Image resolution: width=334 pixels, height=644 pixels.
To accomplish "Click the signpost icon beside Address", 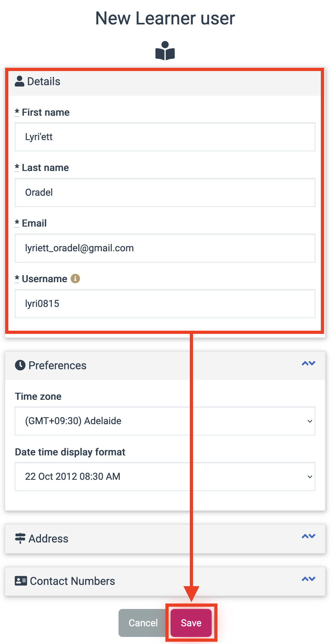I will pos(20,538).
